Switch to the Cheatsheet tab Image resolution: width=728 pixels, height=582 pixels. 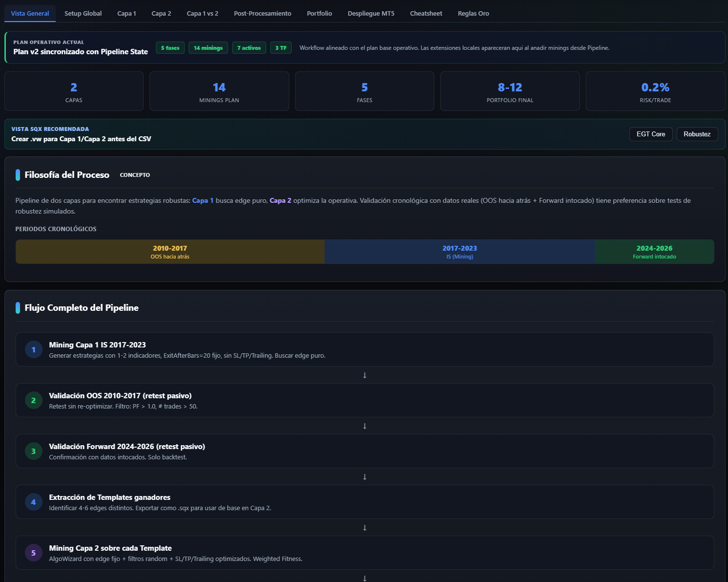click(x=426, y=13)
